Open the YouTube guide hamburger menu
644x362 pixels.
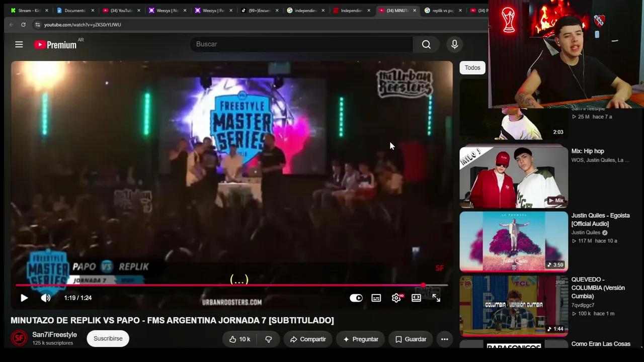click(19, 44)
